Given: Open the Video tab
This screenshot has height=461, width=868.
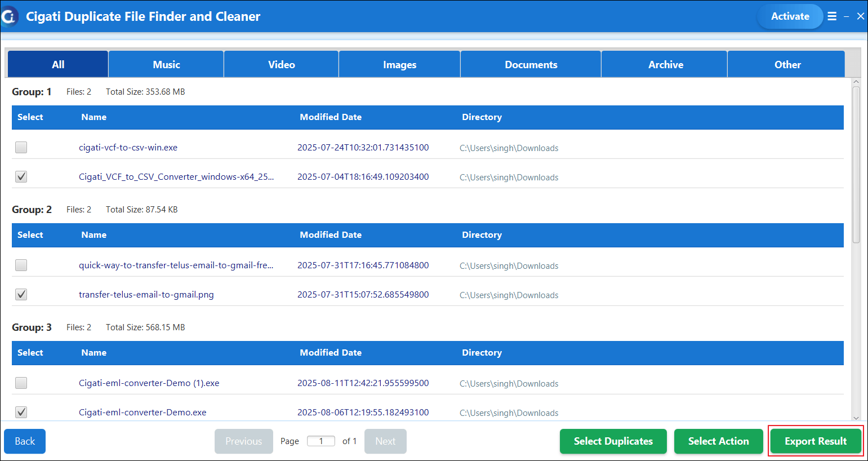Looking at the screenshot, I should 281,64.
